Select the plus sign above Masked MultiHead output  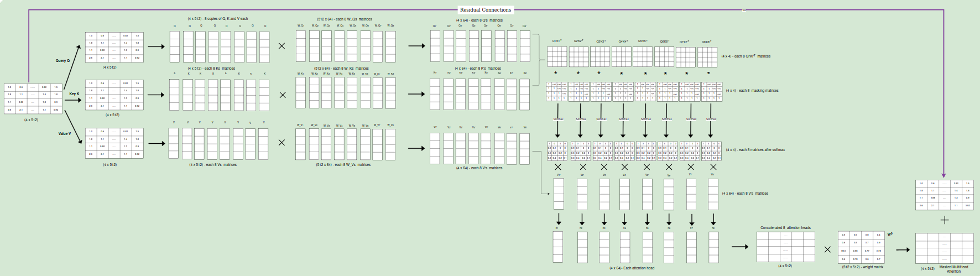[944, 220]
